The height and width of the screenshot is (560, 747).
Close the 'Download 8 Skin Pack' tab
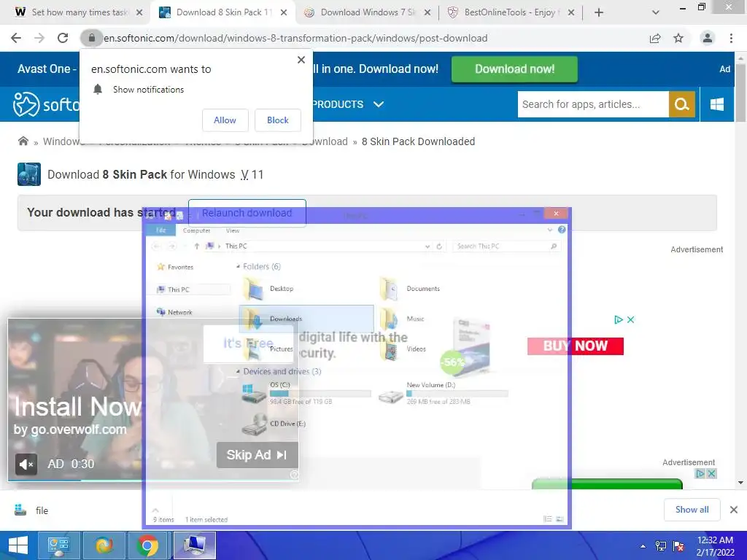(284, 12)
